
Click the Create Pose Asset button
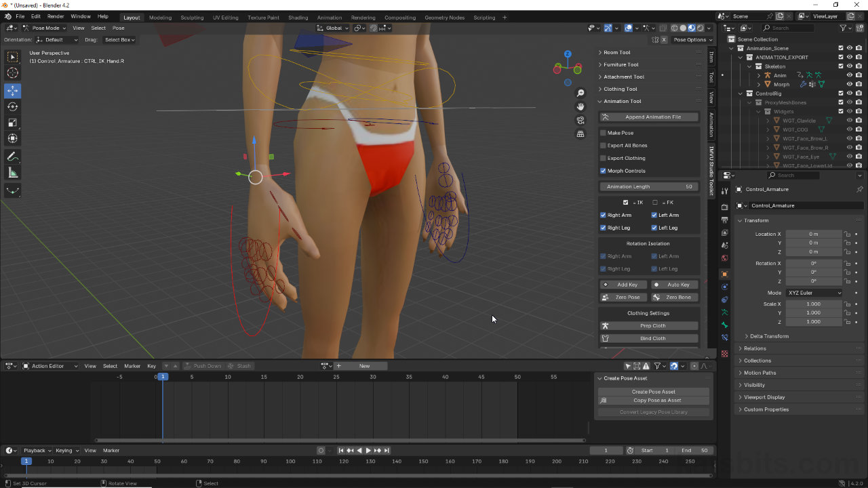point(654,392)
